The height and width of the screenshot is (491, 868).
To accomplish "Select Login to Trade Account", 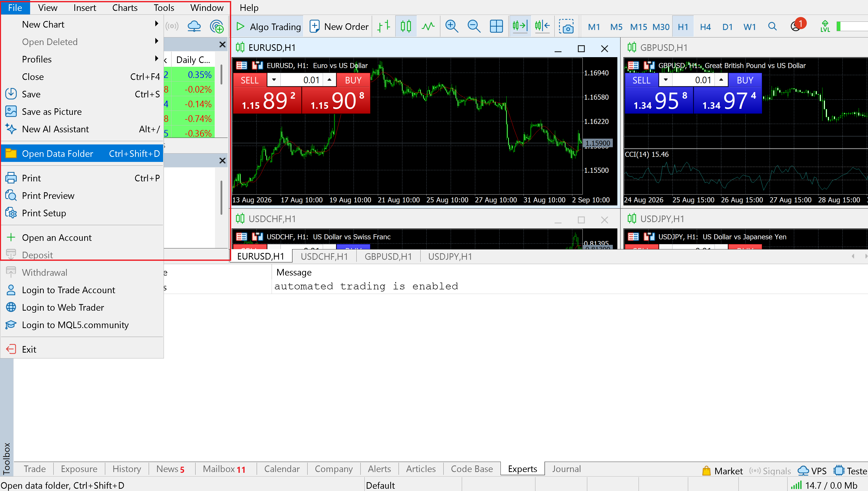I will 82,290.
